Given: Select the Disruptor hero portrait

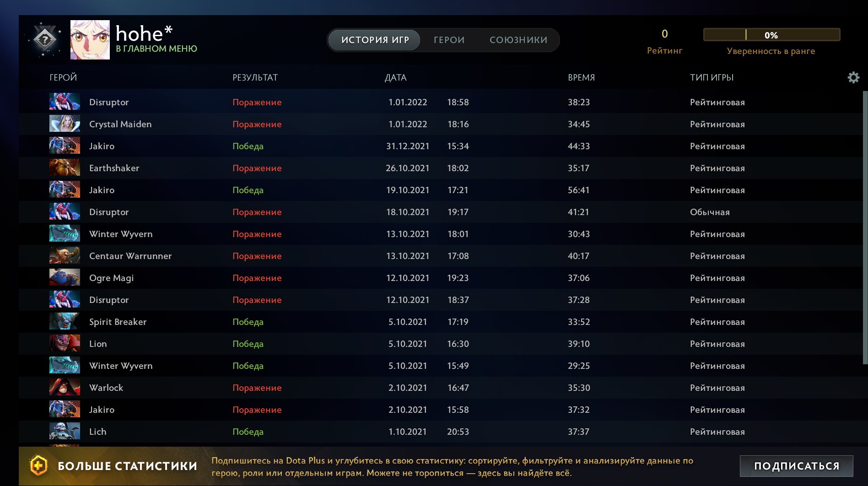Looking at the screenshot, I should [64, 102].
